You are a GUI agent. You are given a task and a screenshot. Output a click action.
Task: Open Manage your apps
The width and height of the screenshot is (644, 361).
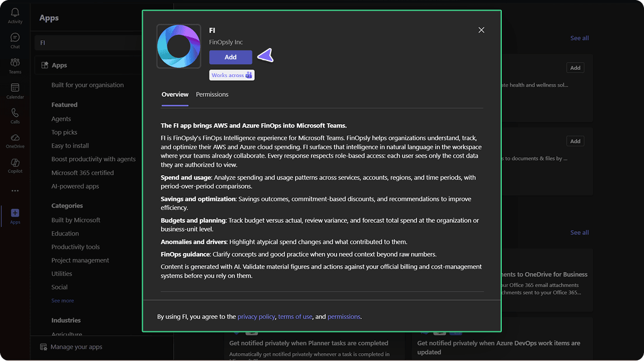coord(76,347)
